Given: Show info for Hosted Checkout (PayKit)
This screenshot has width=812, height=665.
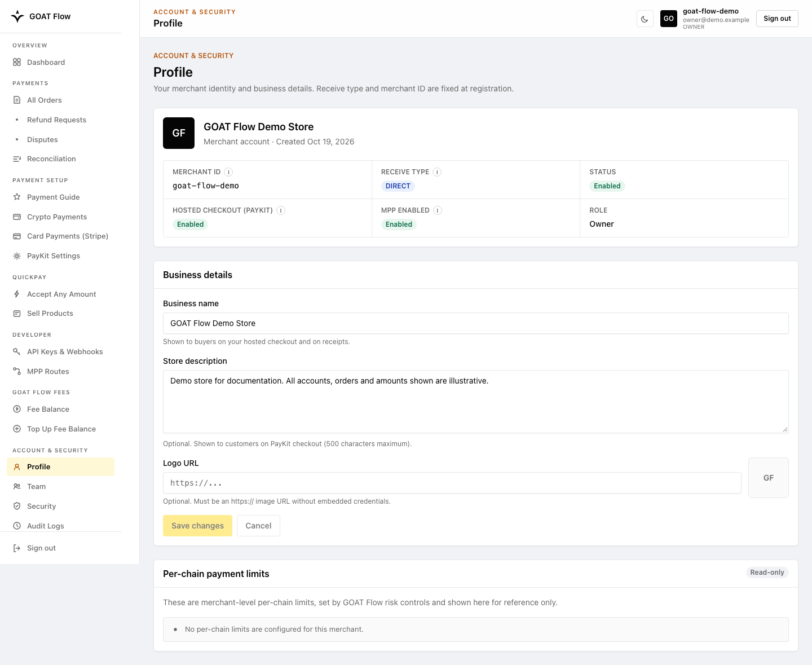Looking at the screenshot, I should pos(281,210).
